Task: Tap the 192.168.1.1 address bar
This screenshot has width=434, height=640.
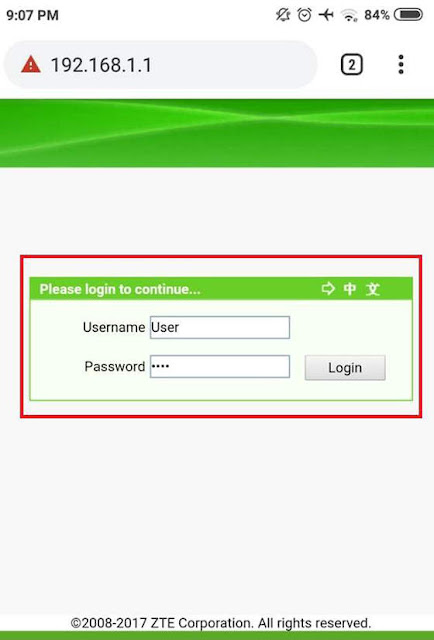Action: point(160,65)
